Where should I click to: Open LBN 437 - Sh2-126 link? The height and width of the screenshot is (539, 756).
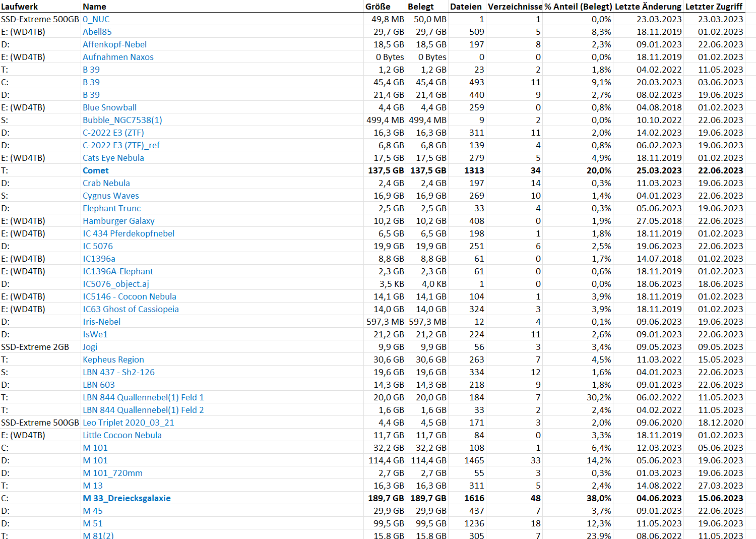point(118,372)
